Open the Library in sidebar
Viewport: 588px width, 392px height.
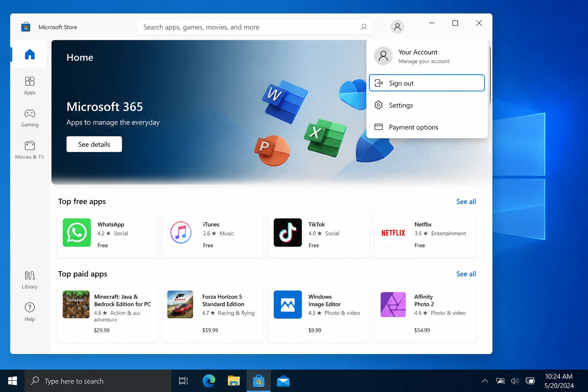pyautogui.click(x=29, y=280)
